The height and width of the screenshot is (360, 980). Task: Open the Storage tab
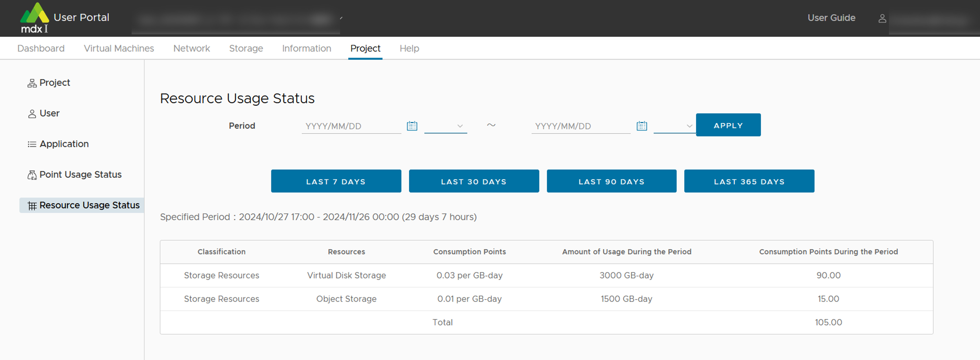coord(246,48)
